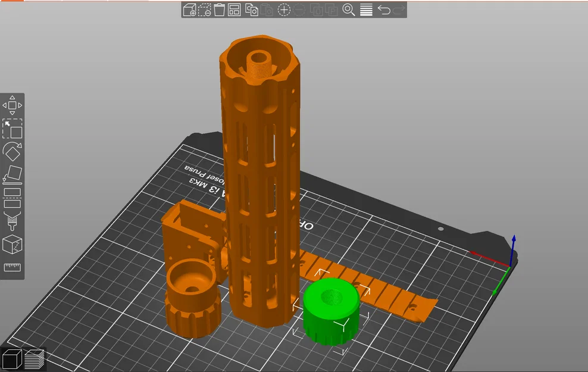
Task: Switch to sliced layers Preview icon
Action: click(35, 358)
